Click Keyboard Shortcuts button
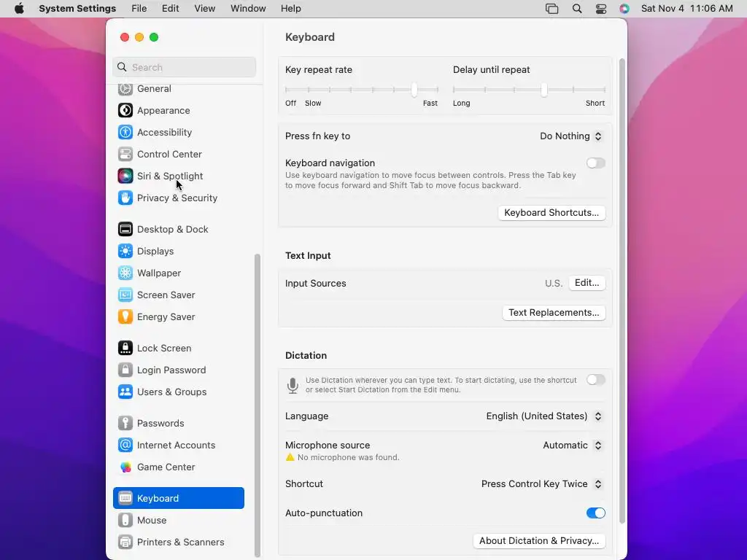The image size is (747, 560). tap(551, 213)
